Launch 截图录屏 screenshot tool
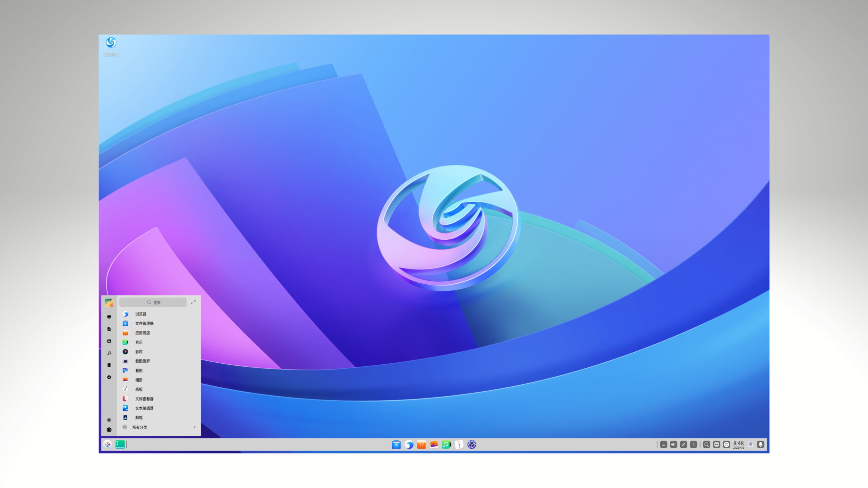This screenshot has width=868, height=488. (x=158, y=361)
